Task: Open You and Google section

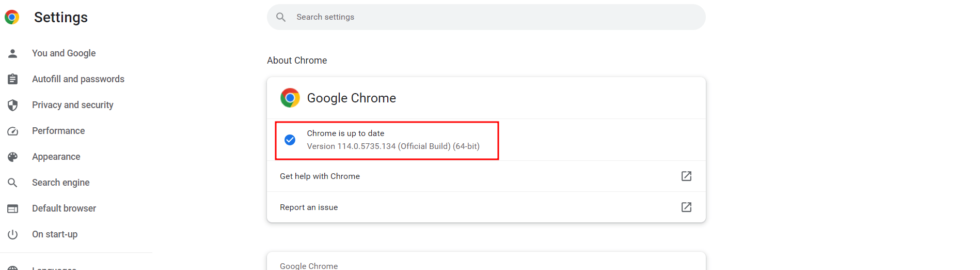Action: tap(64, 53)
